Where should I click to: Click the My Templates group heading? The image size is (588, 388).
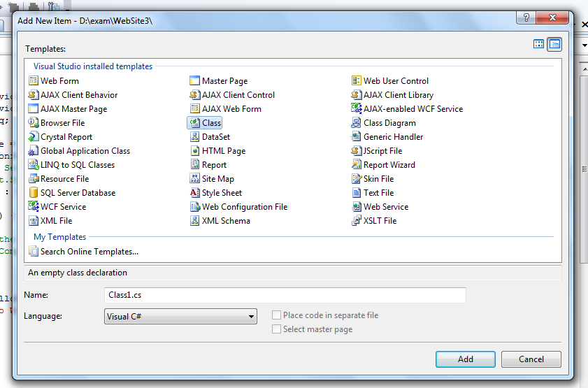[60, 237]
